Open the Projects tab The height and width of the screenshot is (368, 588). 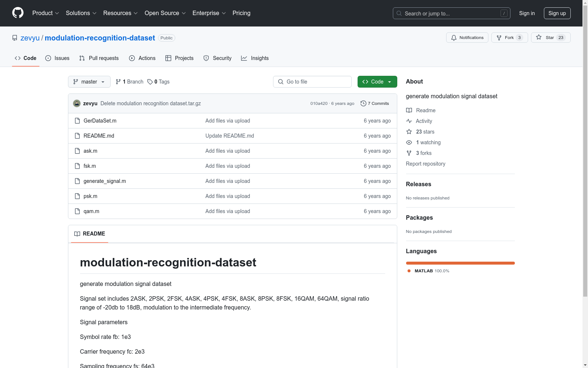click(x=179, y=58)
